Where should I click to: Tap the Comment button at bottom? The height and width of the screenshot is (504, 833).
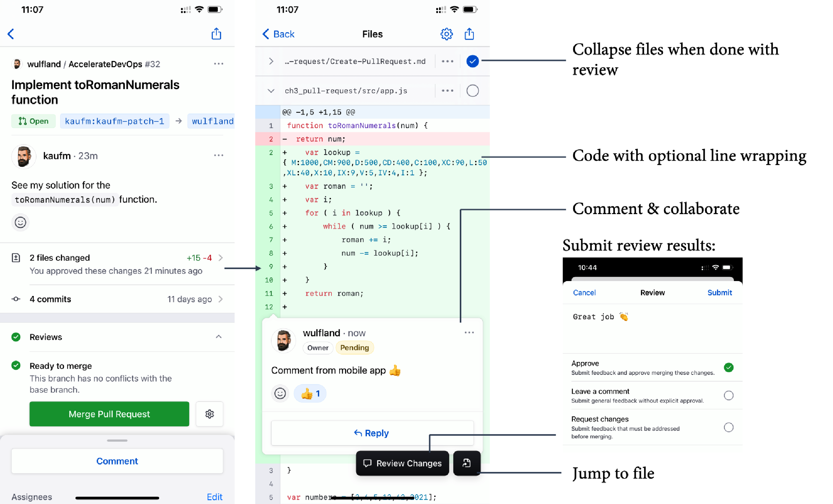(117, 461)
